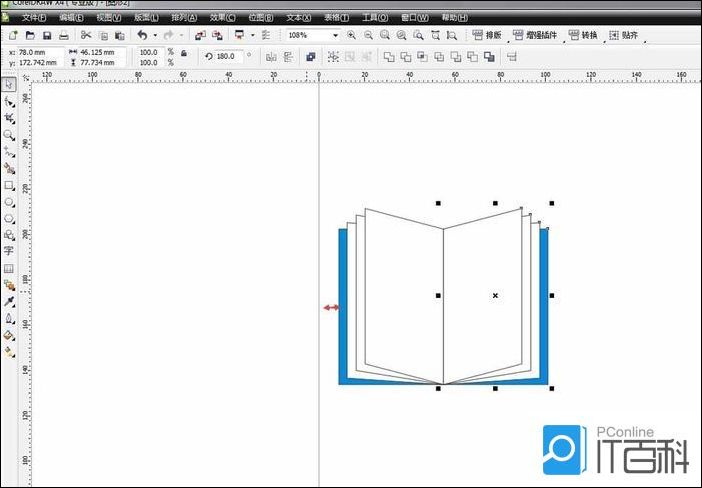This screenshot has height=488, width=702.
Task: Select the Interactive Fill tool
Action: click(9, 352)
